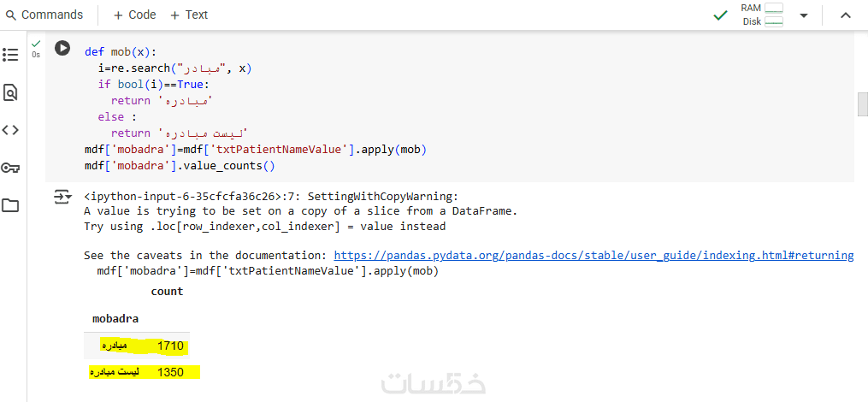Collapse the header with chevron up
The width and height of the screenshot is (868, 402).
[846, 15]
